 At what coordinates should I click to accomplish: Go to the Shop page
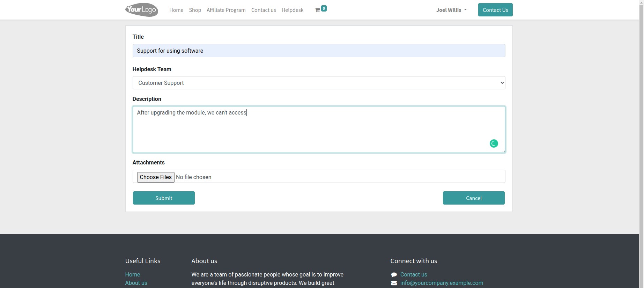195,10
